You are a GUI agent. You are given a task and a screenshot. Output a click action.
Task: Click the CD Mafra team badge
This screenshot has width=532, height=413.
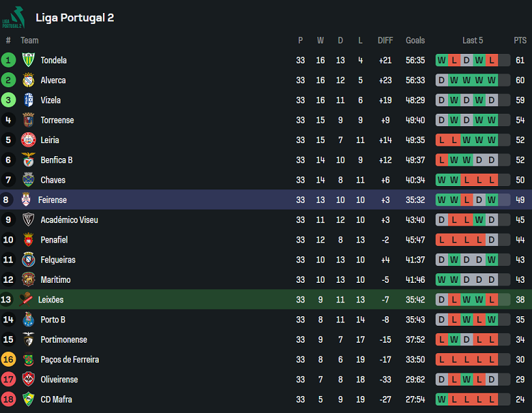point(29,399)
